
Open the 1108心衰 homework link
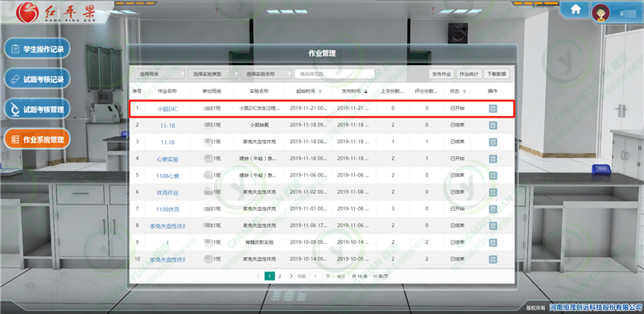point(167,176)
